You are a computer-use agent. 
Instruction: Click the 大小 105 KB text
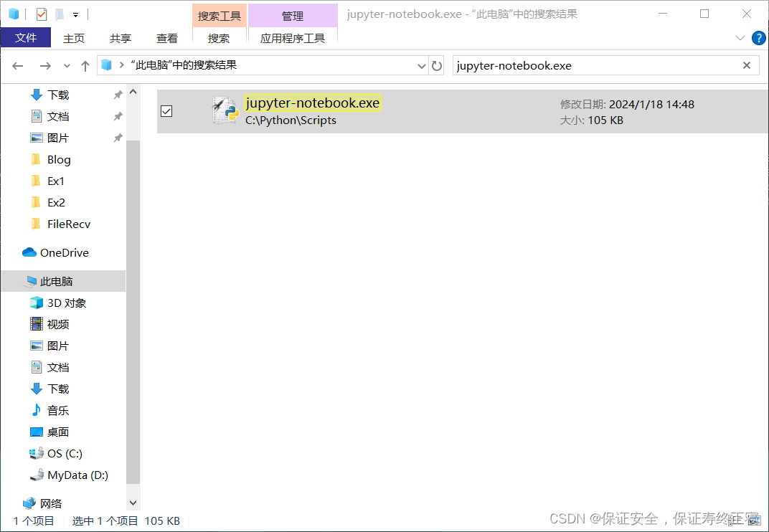pyautogui.click(x=592, y=120)
